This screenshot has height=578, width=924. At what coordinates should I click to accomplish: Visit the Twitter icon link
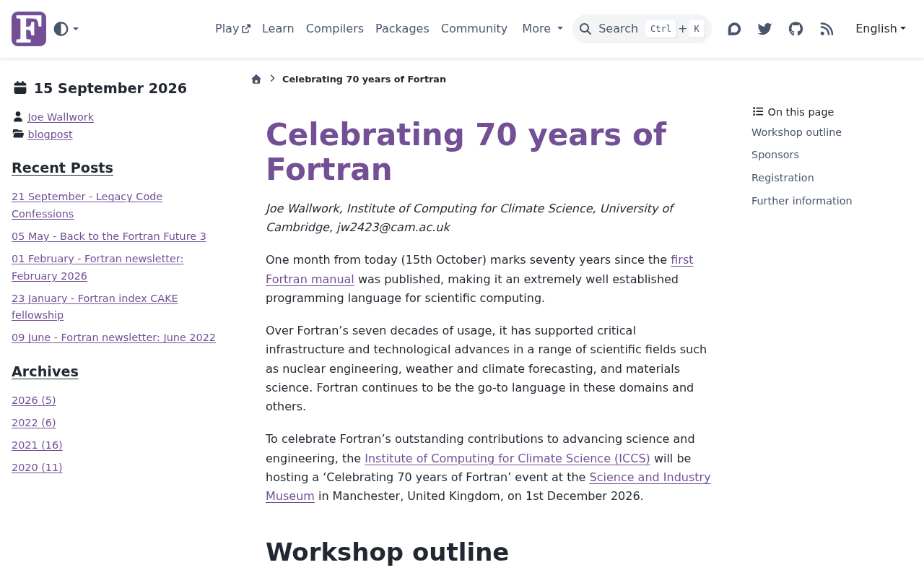point(764,29)
